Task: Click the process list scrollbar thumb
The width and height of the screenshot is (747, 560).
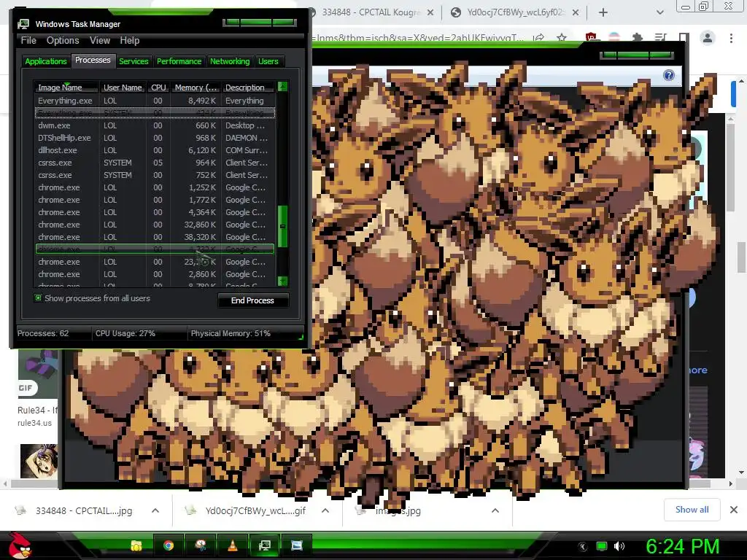Action: [282, 226]
